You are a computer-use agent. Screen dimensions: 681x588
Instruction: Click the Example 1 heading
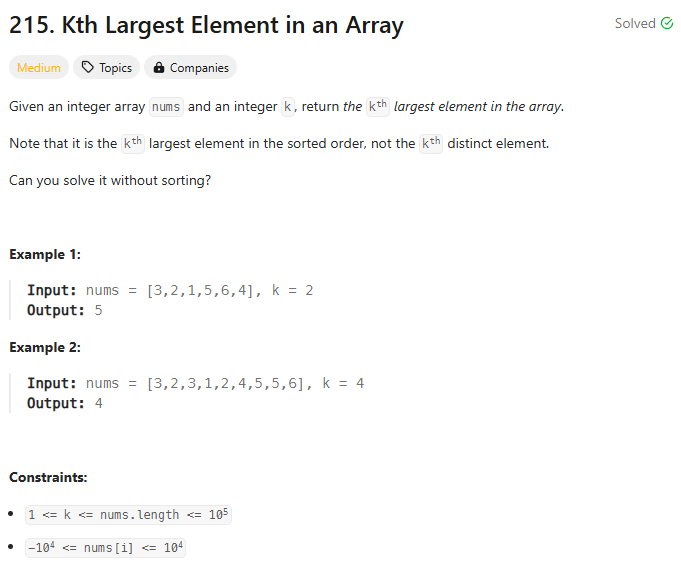point(45,254)
